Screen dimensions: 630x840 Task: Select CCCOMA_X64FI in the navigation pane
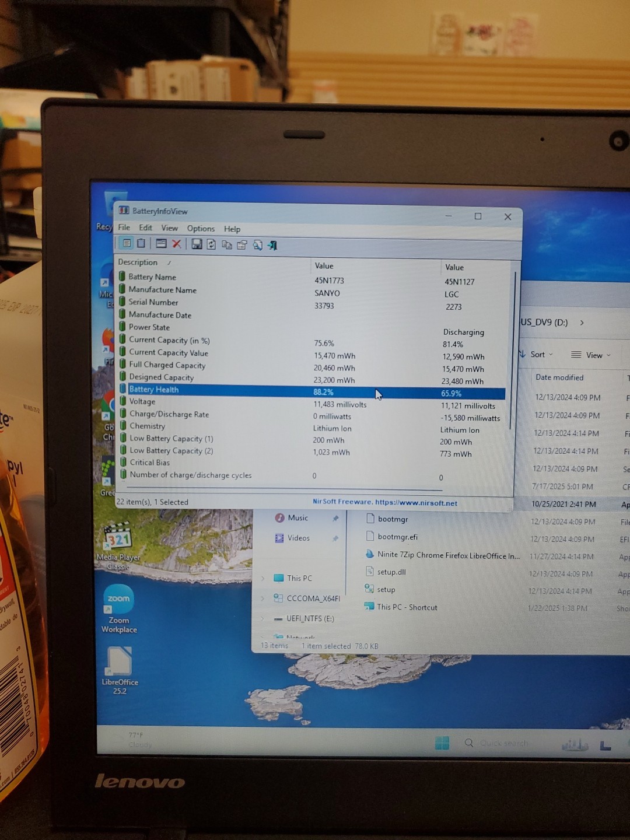click(307, 598)
